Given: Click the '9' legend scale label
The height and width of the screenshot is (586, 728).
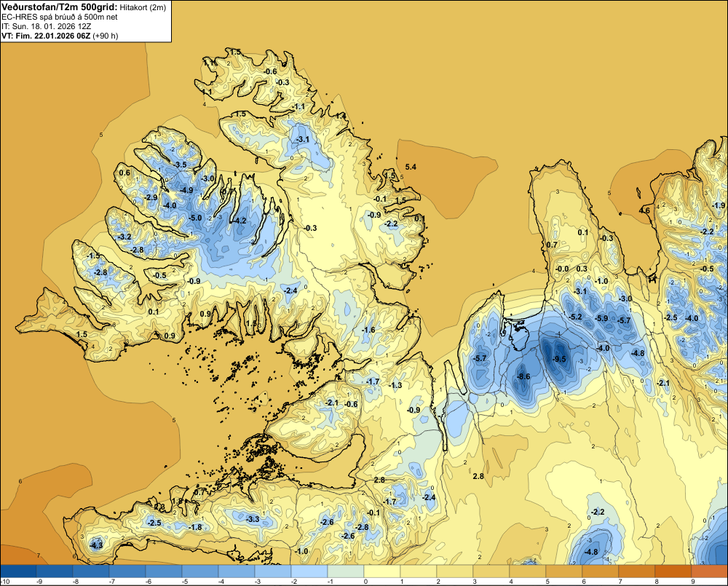Looking at the screenshot, I should [x=693, y=582].
